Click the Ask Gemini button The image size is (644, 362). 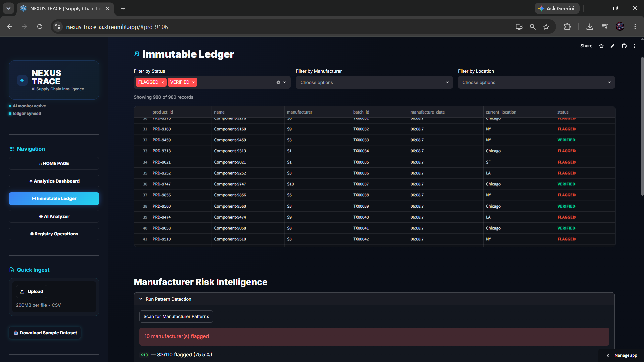click(557, 8)
